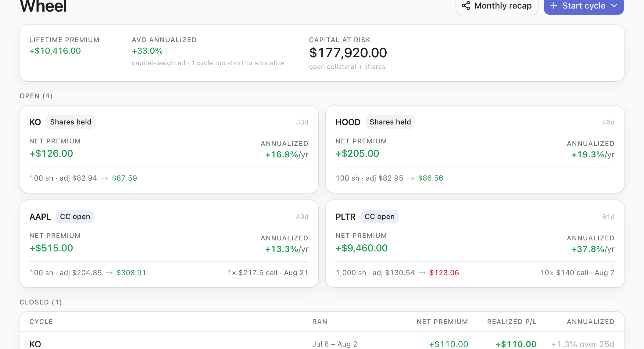The image size is (644, 349).
Task: Click the 61d duration on PLTR card
Action: coord(608,217)
